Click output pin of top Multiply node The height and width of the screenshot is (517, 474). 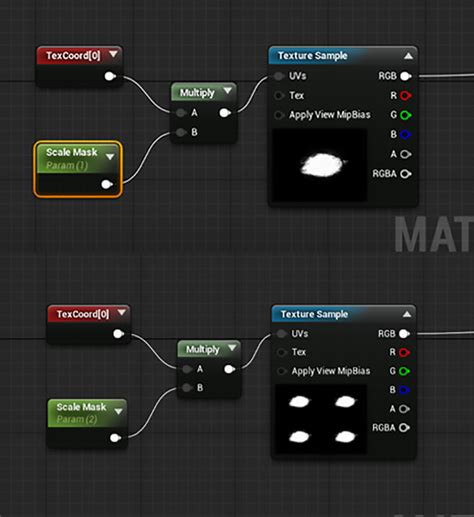pyautogui.click(x=225, y=113)
